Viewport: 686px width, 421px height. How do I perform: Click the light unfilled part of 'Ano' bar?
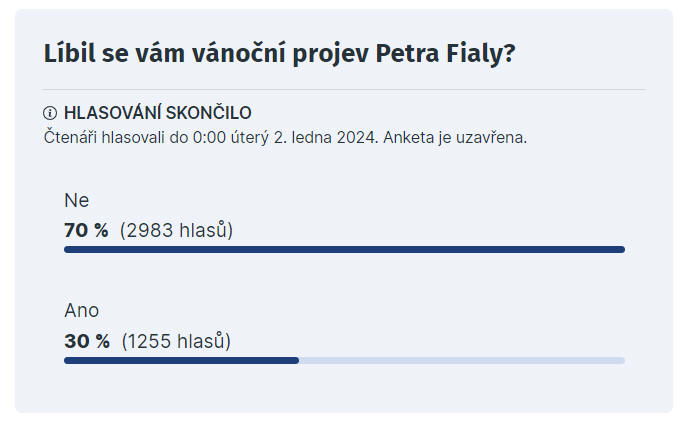coord(462,361)
